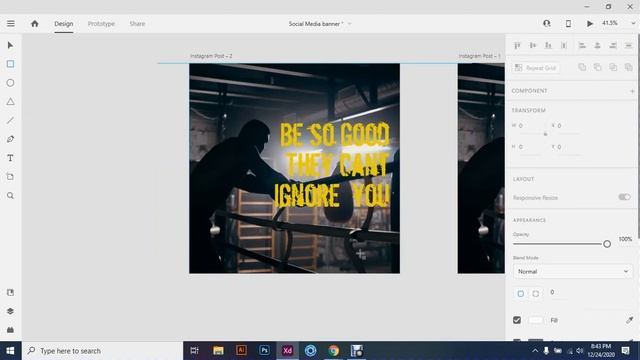Select the Artboard tool
This screenshot has width=640, height=360.
(x=10, y=177)
